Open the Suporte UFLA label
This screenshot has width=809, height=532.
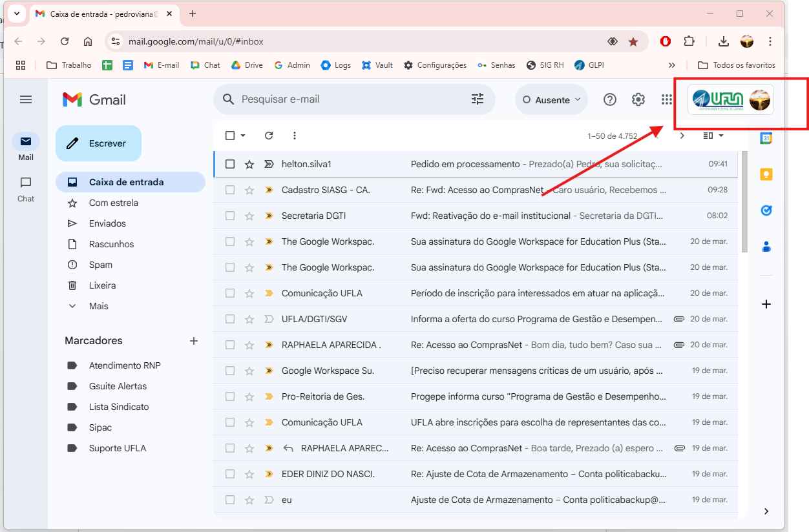(x=117, y=448)
